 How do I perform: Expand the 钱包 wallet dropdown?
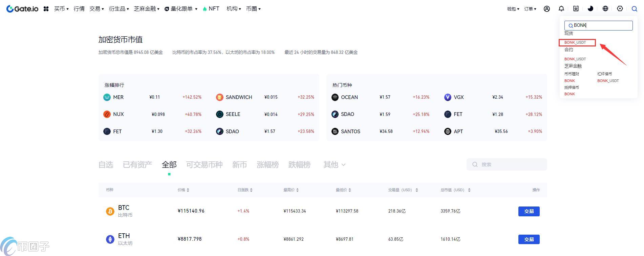(513, 9)
